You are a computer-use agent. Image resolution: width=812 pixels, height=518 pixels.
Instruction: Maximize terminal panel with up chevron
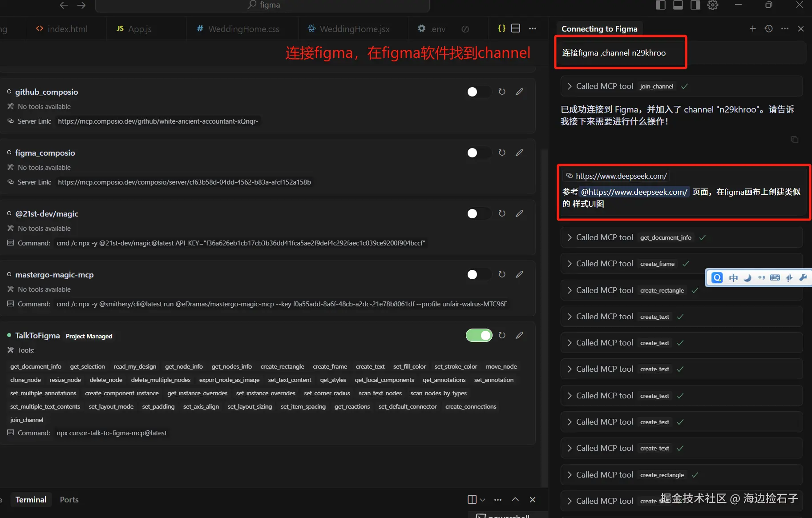515,499
